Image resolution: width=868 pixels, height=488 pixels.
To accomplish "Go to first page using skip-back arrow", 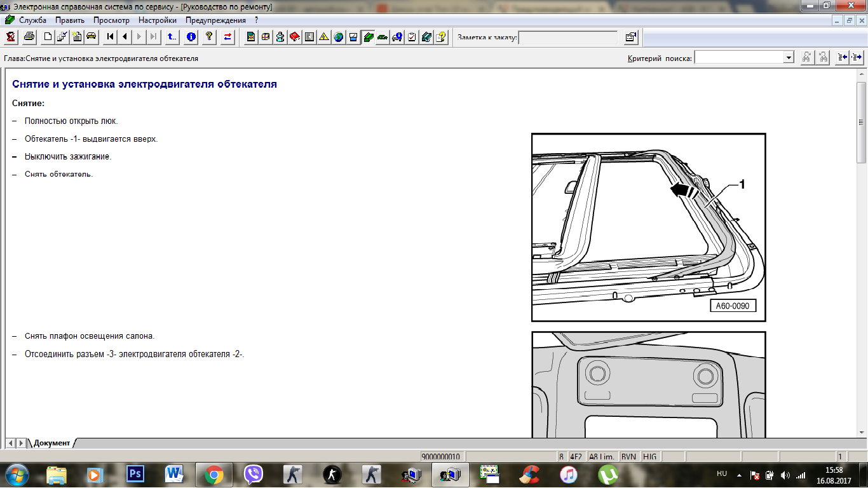I will 111,37.
